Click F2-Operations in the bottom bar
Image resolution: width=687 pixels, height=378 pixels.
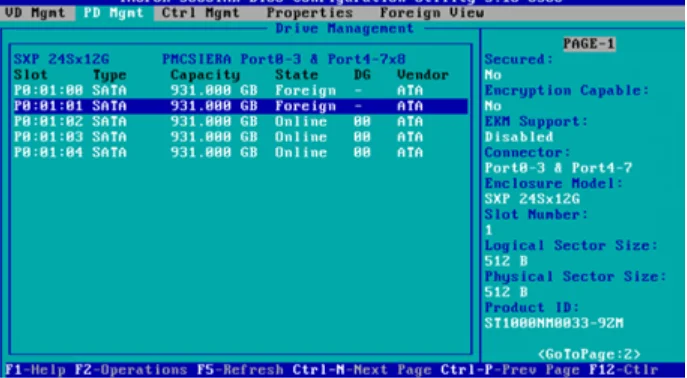click(x=131, y=370)
